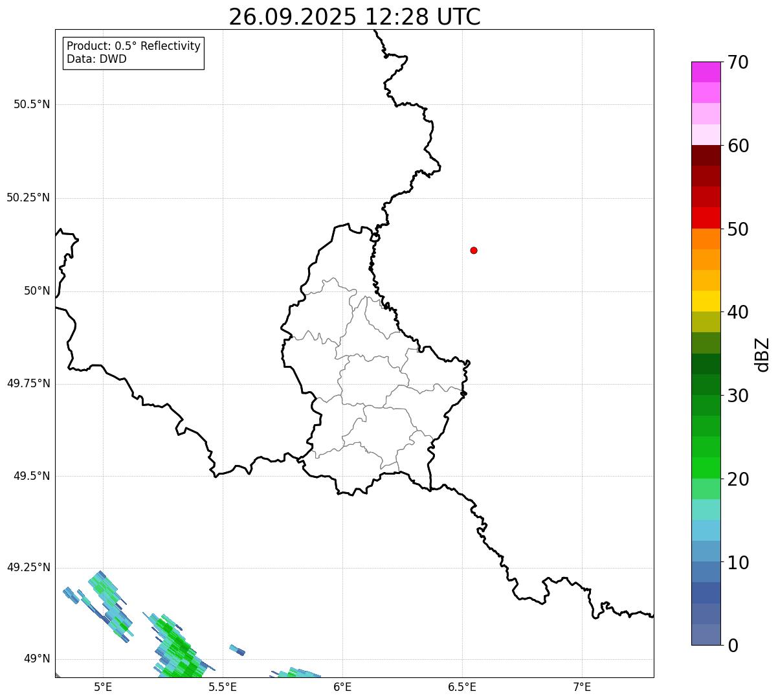The height and width of the screenshot is (700, 778).
Task: Click the 7°E longitude label
Action: (582, 686)
